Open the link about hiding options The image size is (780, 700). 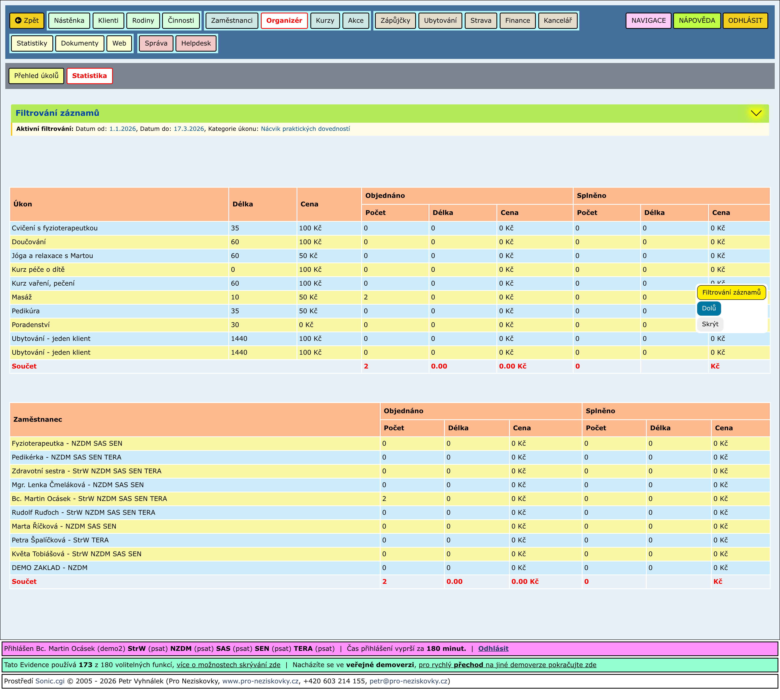point(229,665)
